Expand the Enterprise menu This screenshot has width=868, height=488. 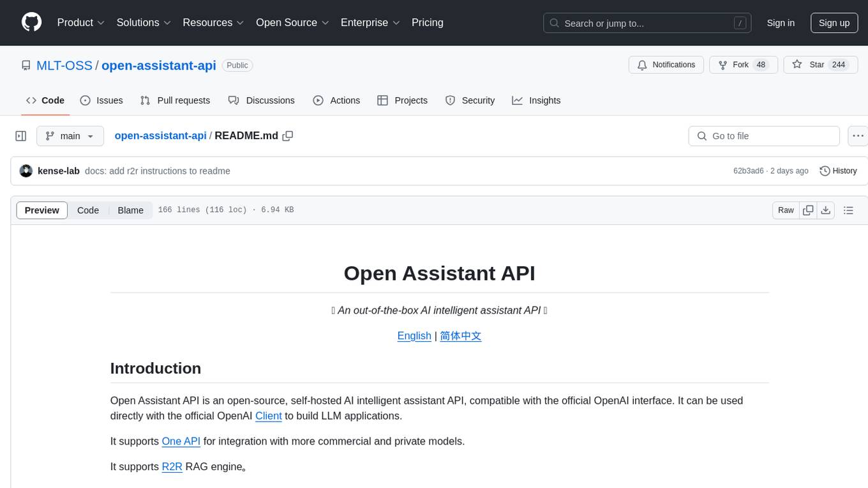click(370, 22)
